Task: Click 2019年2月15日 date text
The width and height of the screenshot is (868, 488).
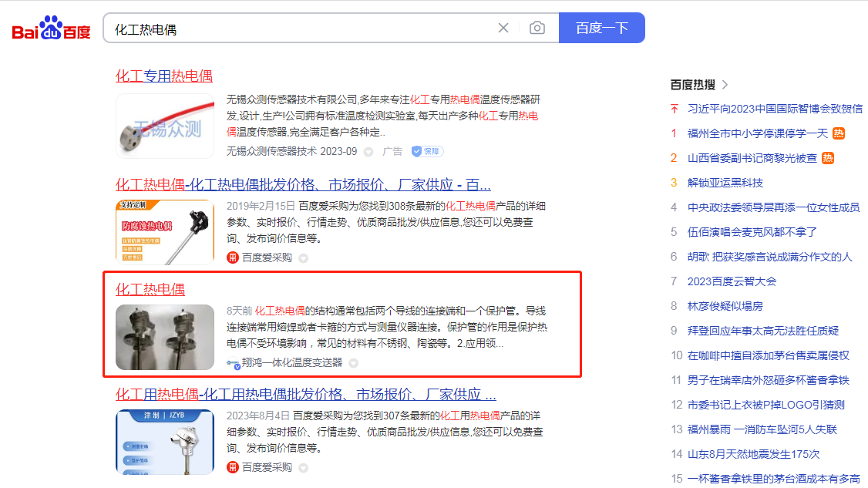Action: point(261,206)
